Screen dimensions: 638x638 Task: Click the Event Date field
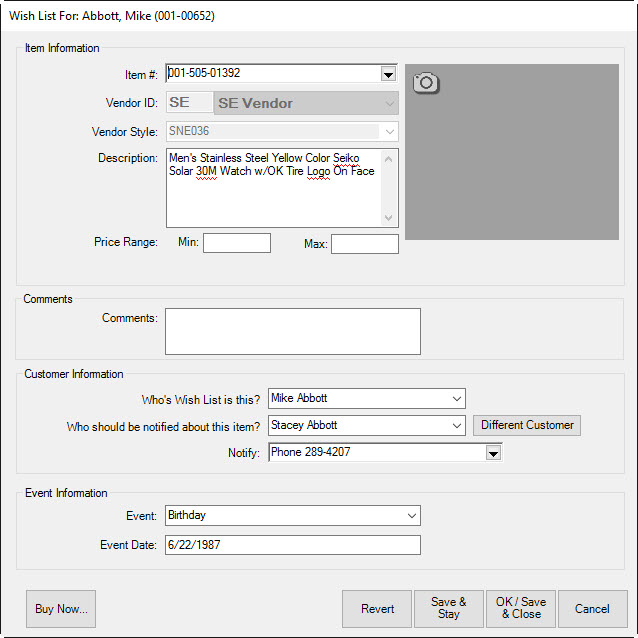coord(292,545)
